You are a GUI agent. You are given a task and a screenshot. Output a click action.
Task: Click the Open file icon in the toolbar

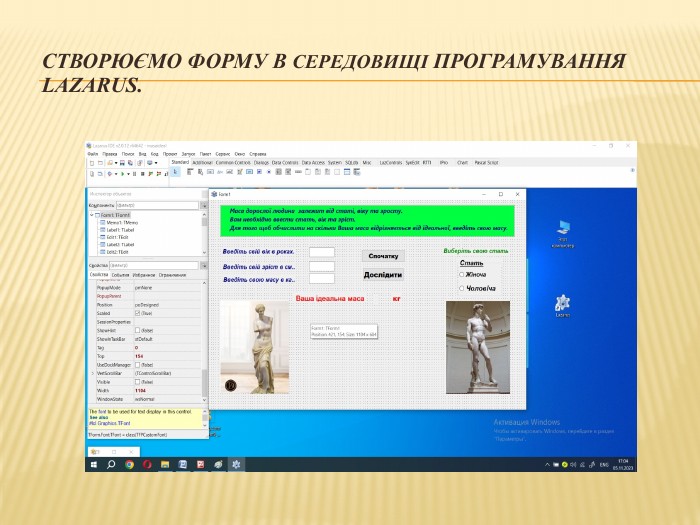(x=109, y=163)
